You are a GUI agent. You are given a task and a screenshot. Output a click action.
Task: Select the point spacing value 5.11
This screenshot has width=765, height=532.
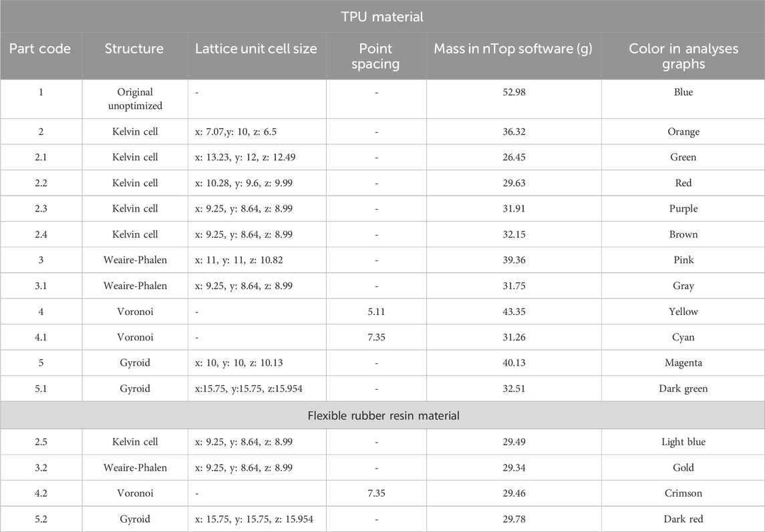point(376,312)
